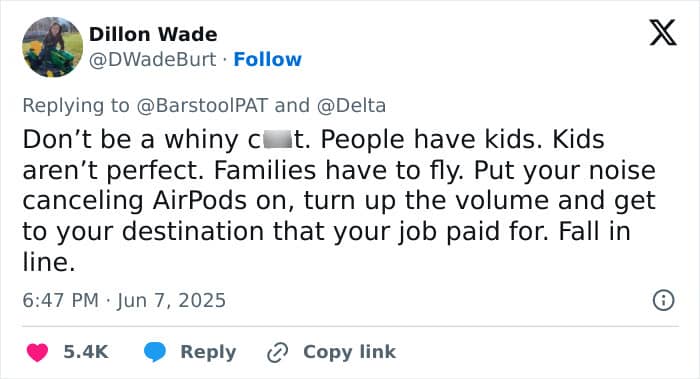Open the tweet info circle icon
The height and width of the screenshot is (379, 700).
point(663,300)
